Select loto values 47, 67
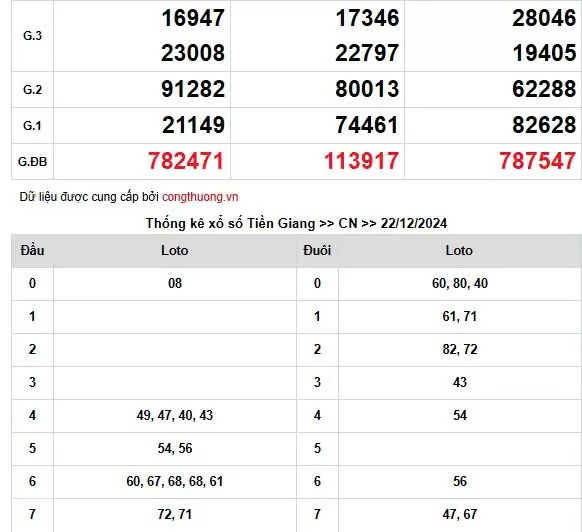This screenshot has height=532, width=582. click(x=460, y=515)
